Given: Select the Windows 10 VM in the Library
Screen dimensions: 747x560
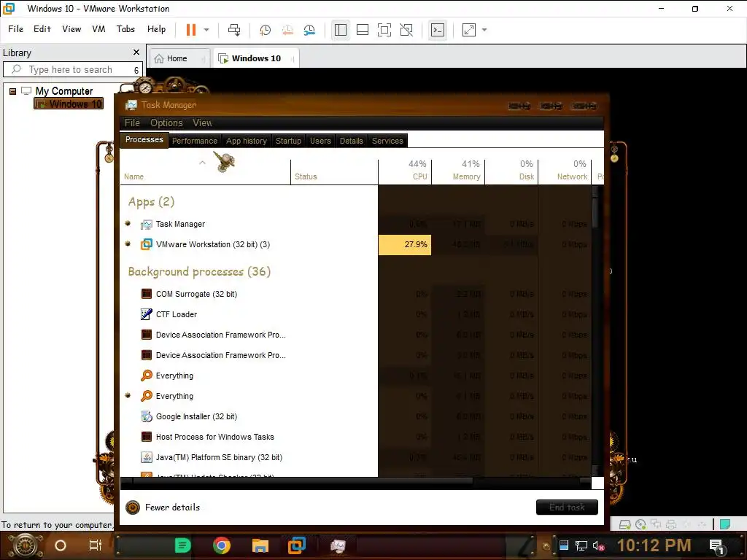Looking at the screenshot, I should pyautogui.click(x=69, y=104).
